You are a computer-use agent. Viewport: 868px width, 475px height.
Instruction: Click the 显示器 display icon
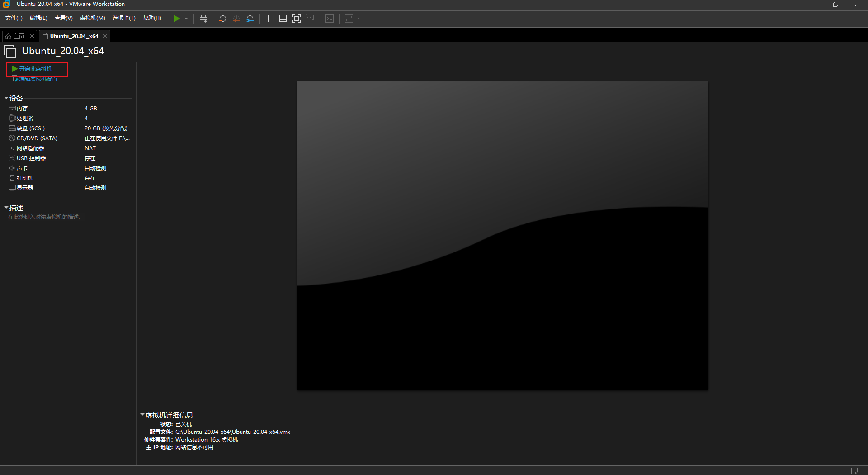coord(12,188)
